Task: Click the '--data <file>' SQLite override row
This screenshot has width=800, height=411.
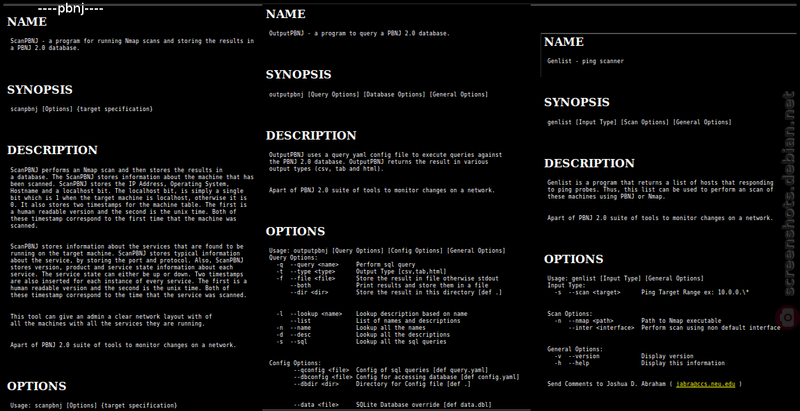Action: click(392, 405)
